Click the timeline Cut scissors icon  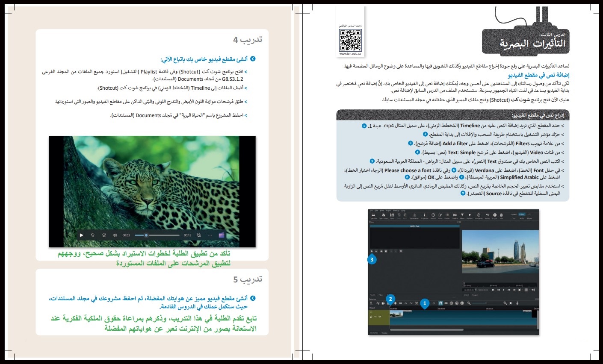pos(378,303)
